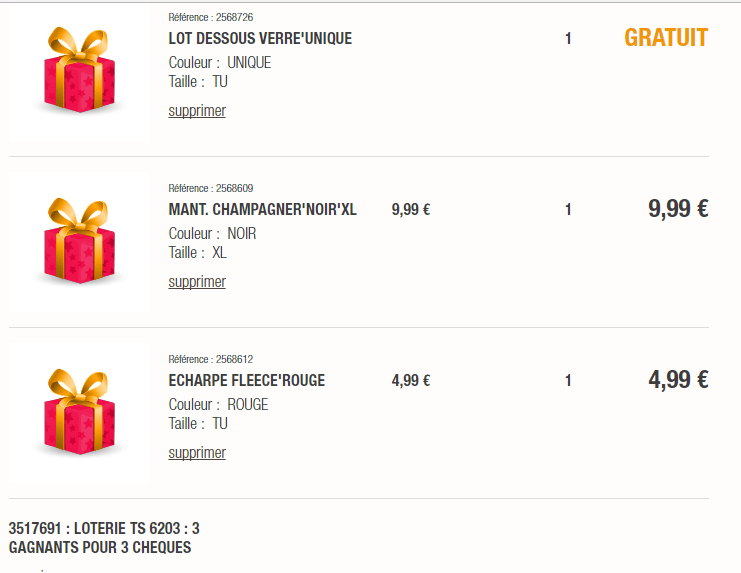
Task: Click the gift image for ECHARPE FLEECE'ROUGE
Action: click(81, 413)
